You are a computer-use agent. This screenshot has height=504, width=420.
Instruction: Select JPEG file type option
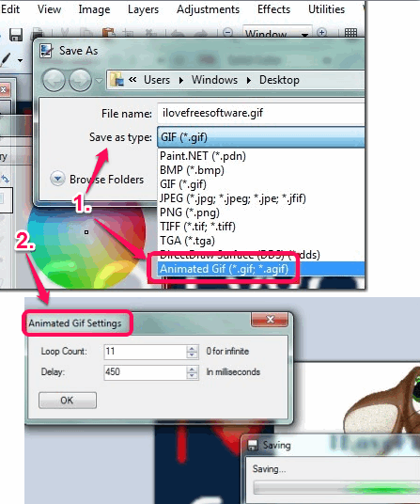[x=261, y=198]
